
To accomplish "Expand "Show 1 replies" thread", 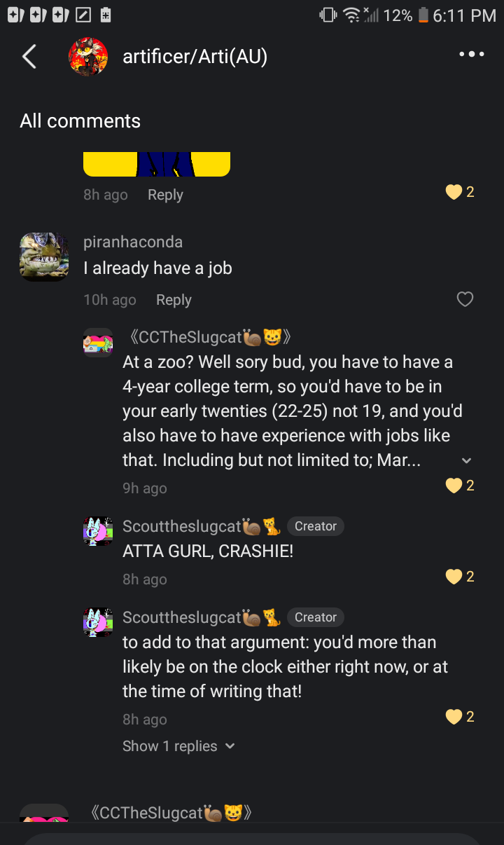I will click(x=178, y=746).
